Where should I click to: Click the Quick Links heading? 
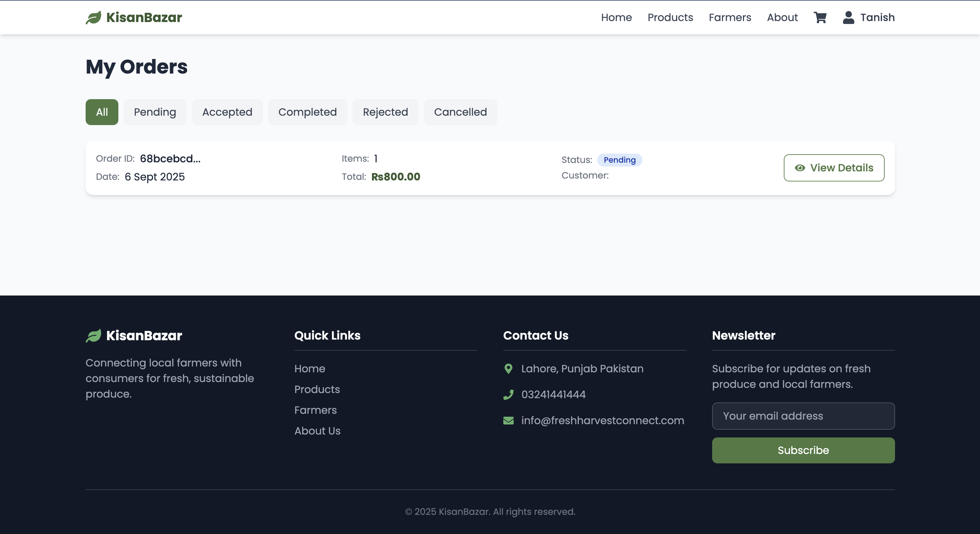click(x=327, y=335)
